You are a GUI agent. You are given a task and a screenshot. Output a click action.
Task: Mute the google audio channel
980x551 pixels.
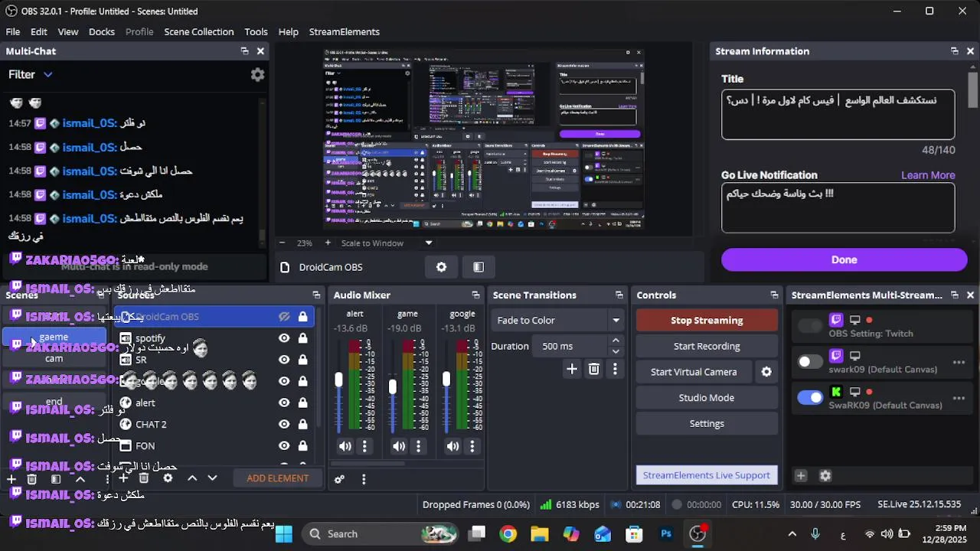click(x=453, y=446)
